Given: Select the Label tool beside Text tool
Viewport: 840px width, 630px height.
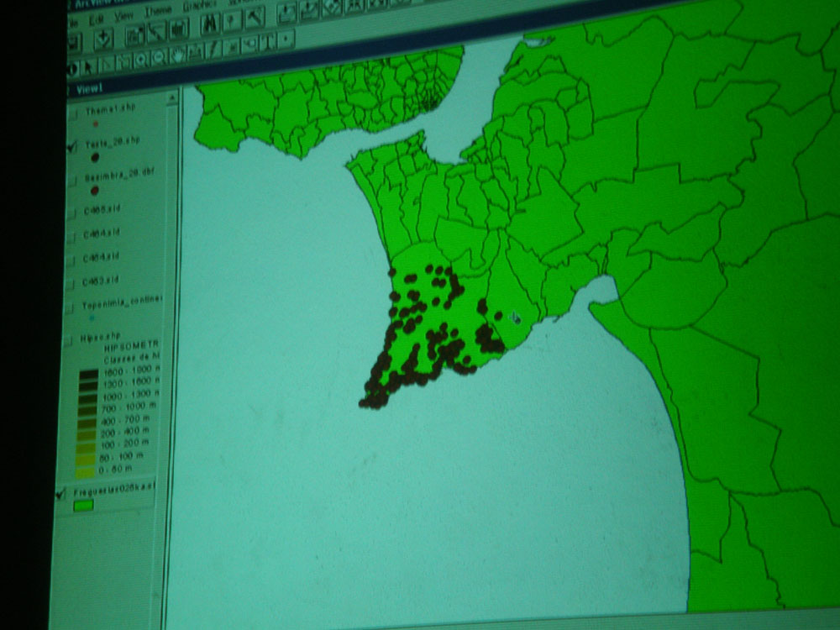Looking at the screenshot, I should click(250, 44).
